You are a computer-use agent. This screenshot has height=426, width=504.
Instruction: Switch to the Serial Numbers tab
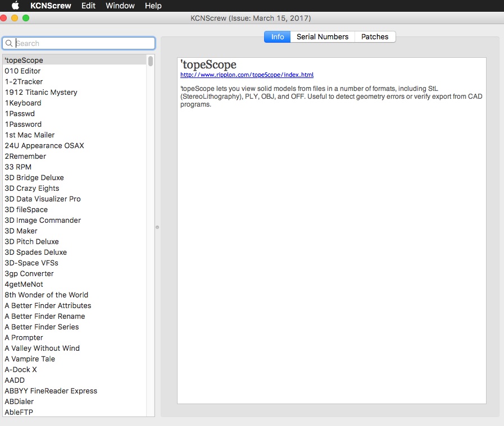323,36
